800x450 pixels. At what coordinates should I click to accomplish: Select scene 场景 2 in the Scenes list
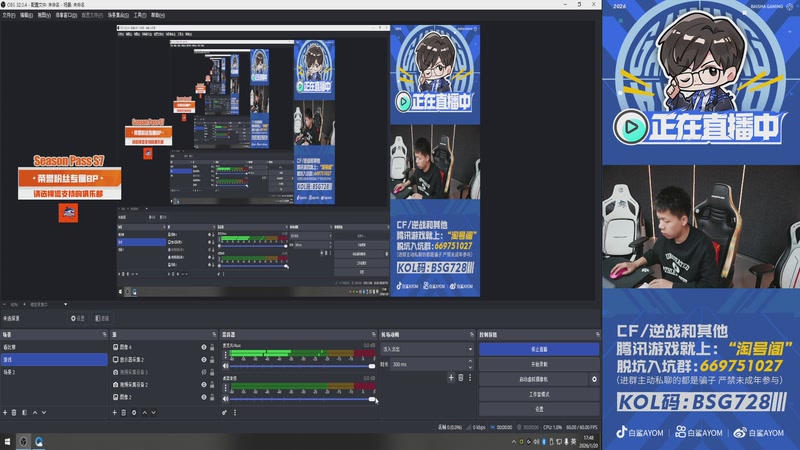[54, 372]
